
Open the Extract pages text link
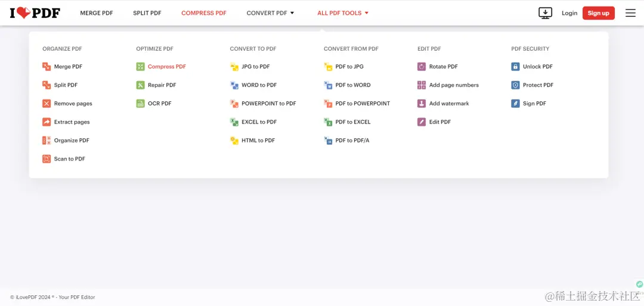point(72,122)
